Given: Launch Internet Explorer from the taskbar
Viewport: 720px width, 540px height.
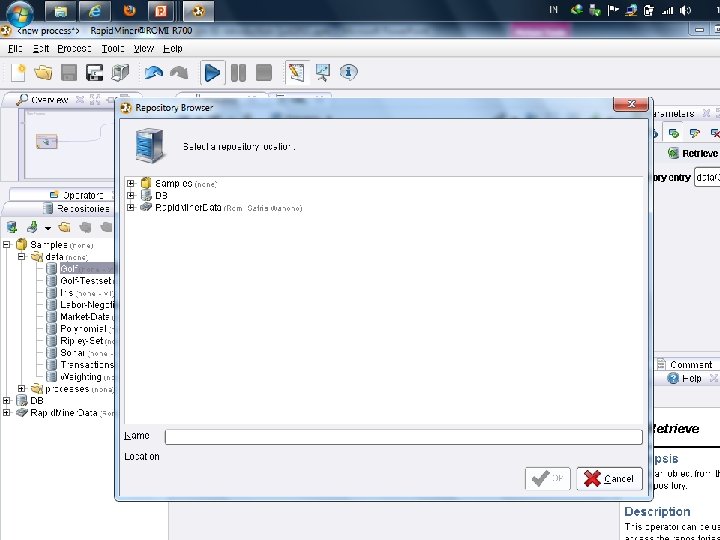Looking at the screenshot, I should coord(95,11).
